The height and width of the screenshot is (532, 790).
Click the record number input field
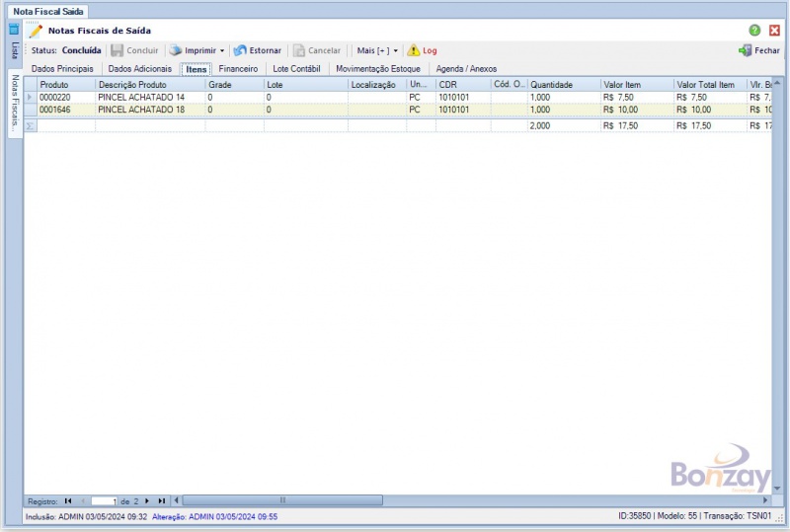(104, 501)
